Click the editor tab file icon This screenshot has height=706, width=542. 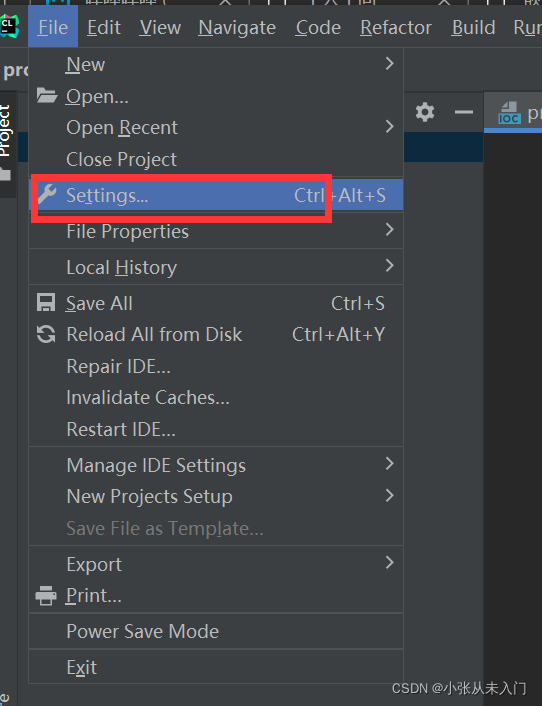tap(509, 113)
